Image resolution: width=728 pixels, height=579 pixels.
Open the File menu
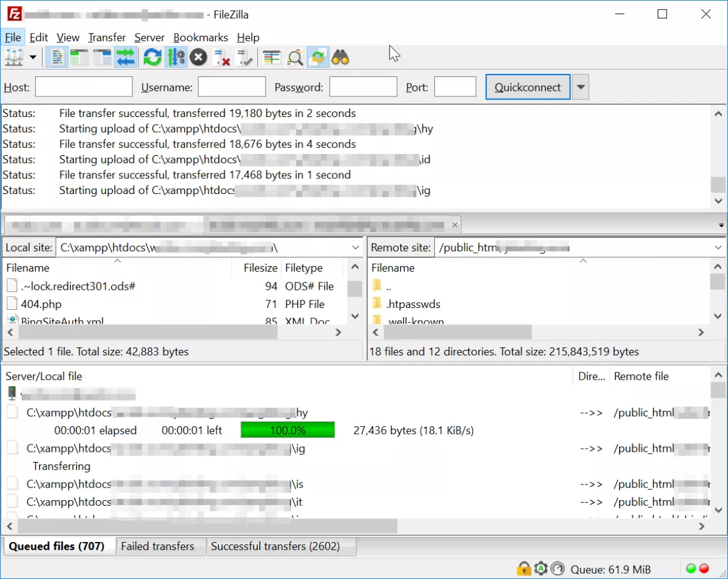coord(13,37)
